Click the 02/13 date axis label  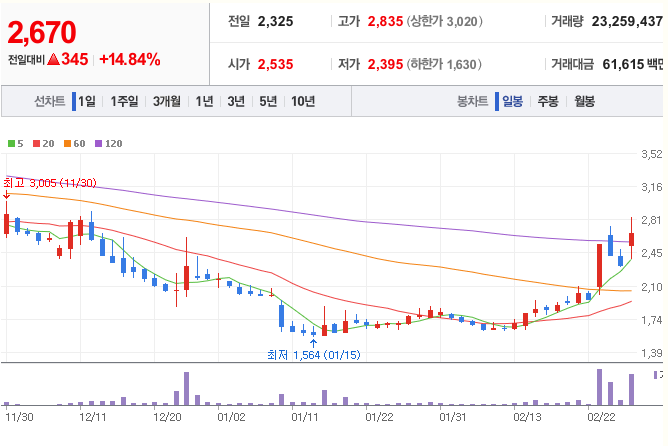coord(527,417)
